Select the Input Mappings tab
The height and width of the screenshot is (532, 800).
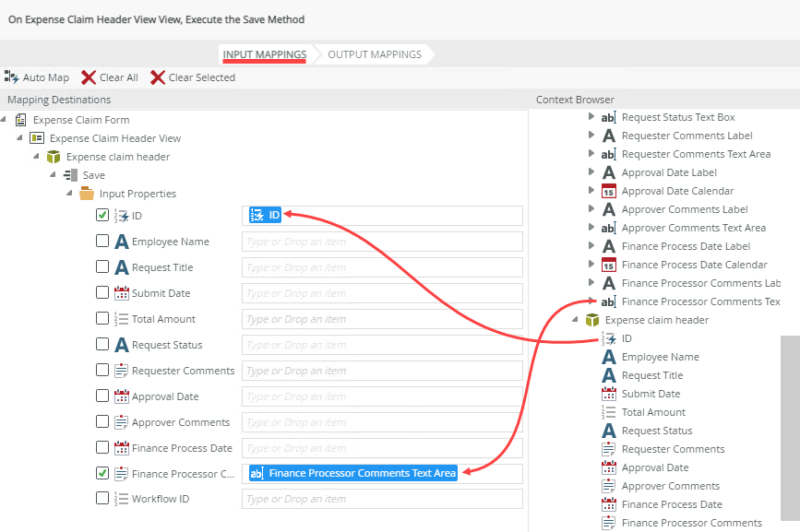pos(264,54)
